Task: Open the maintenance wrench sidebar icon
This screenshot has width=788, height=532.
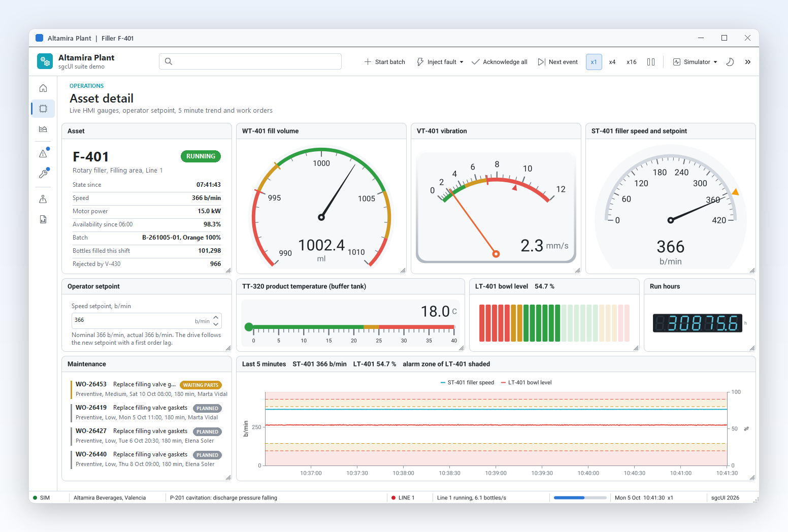Action: 43,174
